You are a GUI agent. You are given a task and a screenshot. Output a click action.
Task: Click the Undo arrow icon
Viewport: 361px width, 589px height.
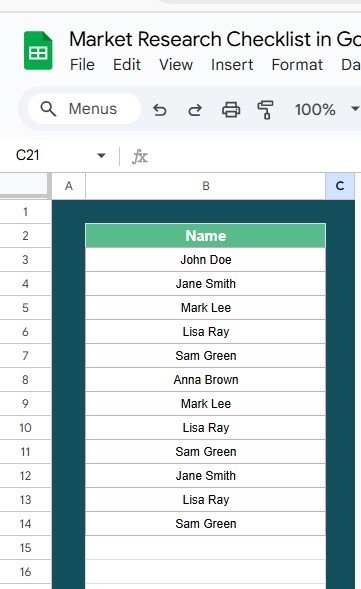160,110
